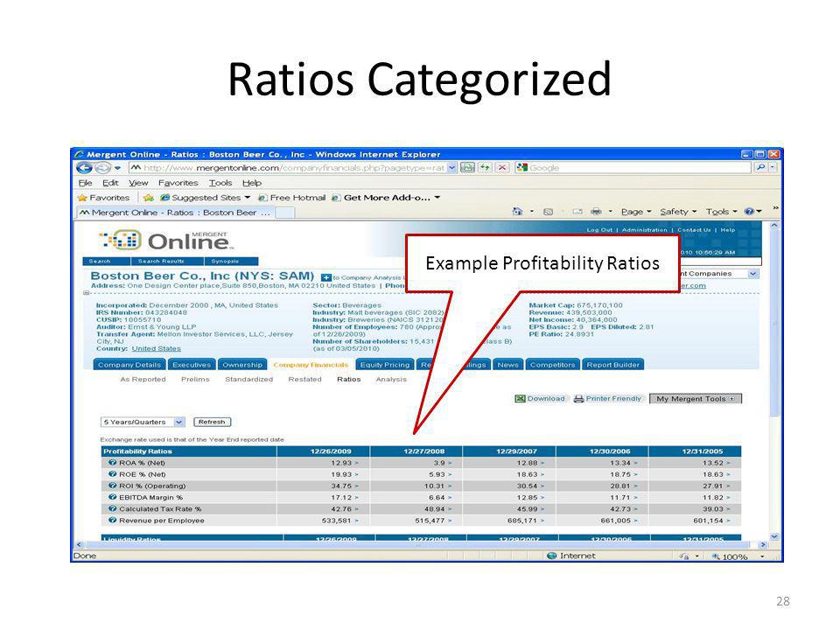
Task: Open the 5 Years/Quarters period dropdown
Action: [x=143, y=422]
